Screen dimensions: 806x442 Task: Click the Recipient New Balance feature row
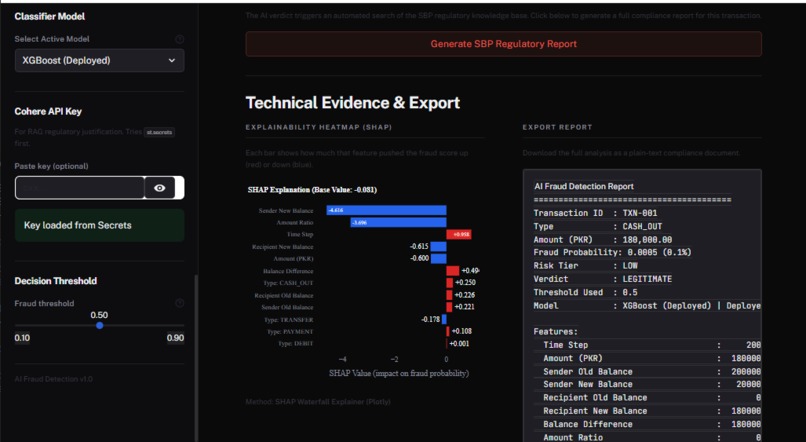pos(652,411)
